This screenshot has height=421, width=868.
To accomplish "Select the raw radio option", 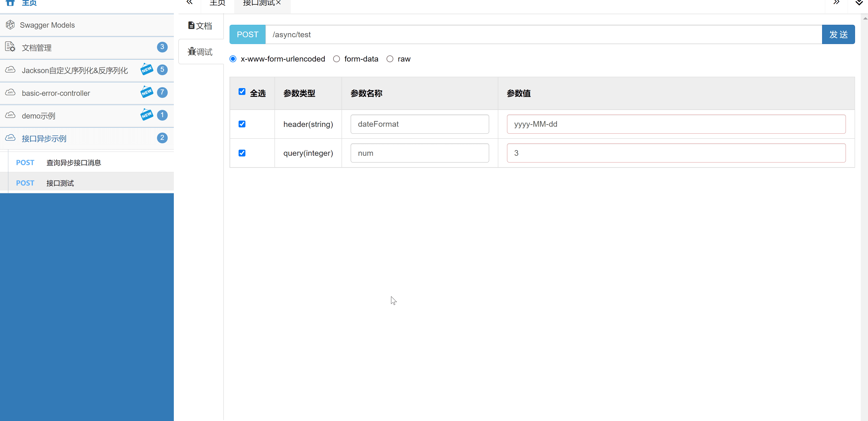I will (390, 59).
